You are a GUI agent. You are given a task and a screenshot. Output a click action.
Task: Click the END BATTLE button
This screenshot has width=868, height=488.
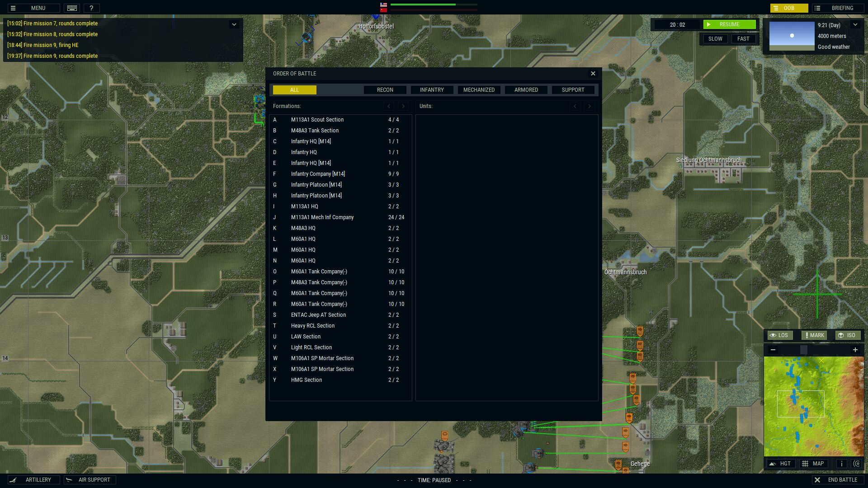pyautogui.click(x=838, y=480)
